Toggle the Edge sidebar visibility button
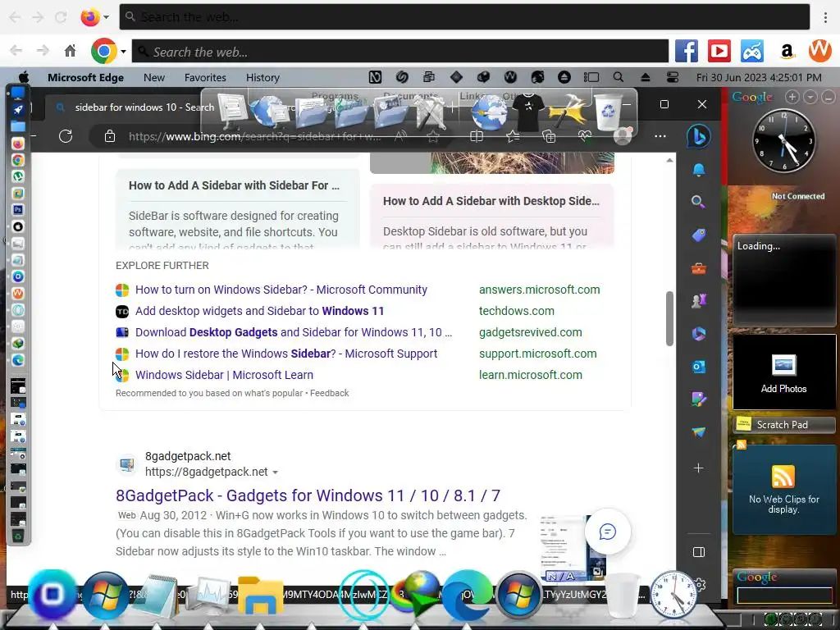Image resolution: width=840 pixels, height=630 pixels. 699,552
